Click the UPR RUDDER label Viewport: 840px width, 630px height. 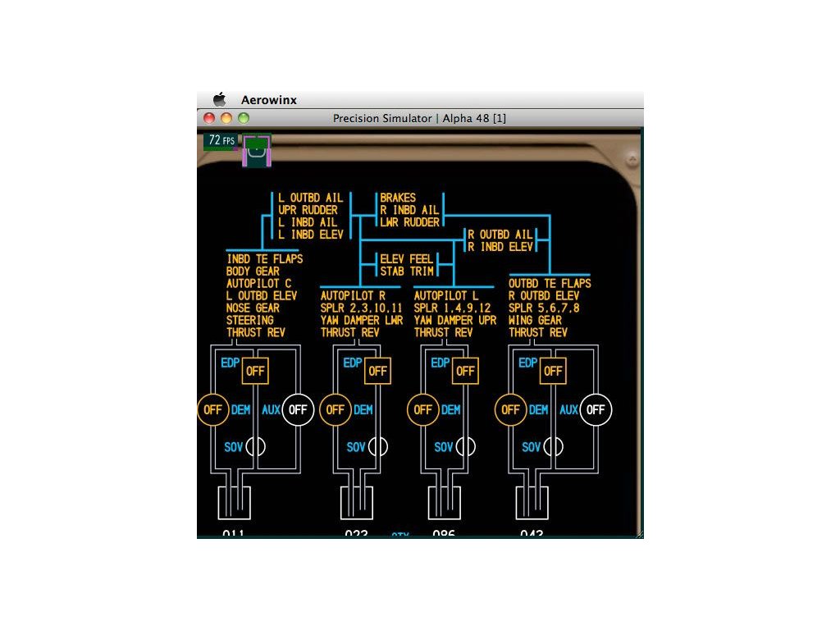click(308, 210)
